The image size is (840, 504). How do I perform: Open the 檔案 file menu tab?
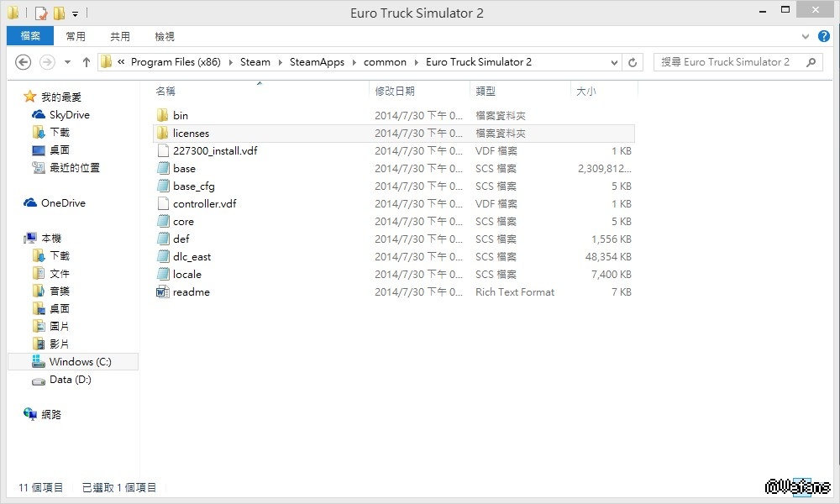(30, 36)
